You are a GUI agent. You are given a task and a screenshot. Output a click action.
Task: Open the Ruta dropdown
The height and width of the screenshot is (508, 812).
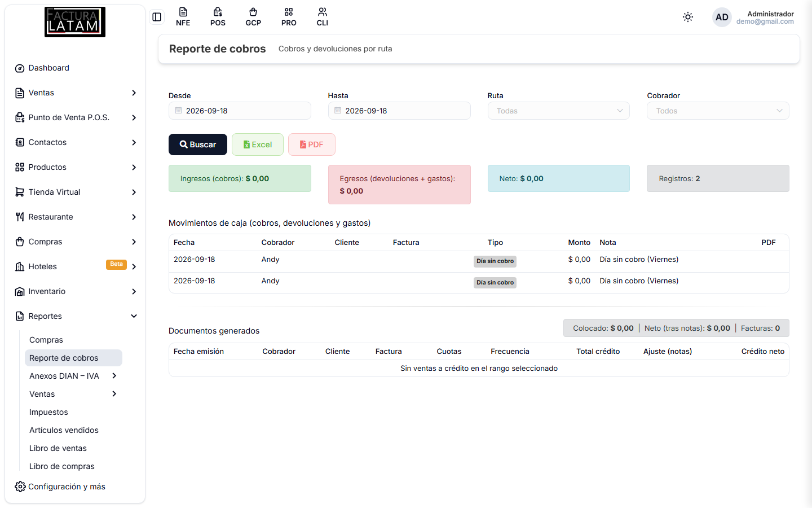558,111
